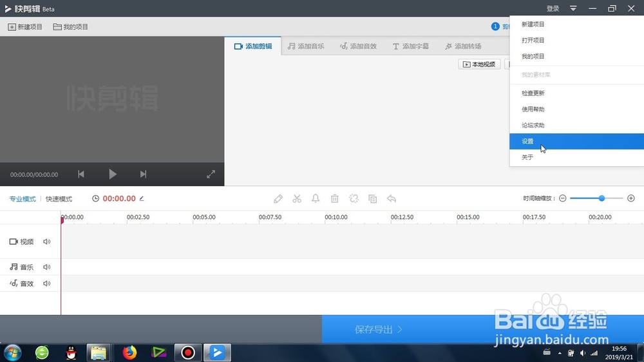The height and width of the screenshot is (362, 644).
Task: Mute the 音效 track
Action: pyautogui.click(x=47, y=283)
